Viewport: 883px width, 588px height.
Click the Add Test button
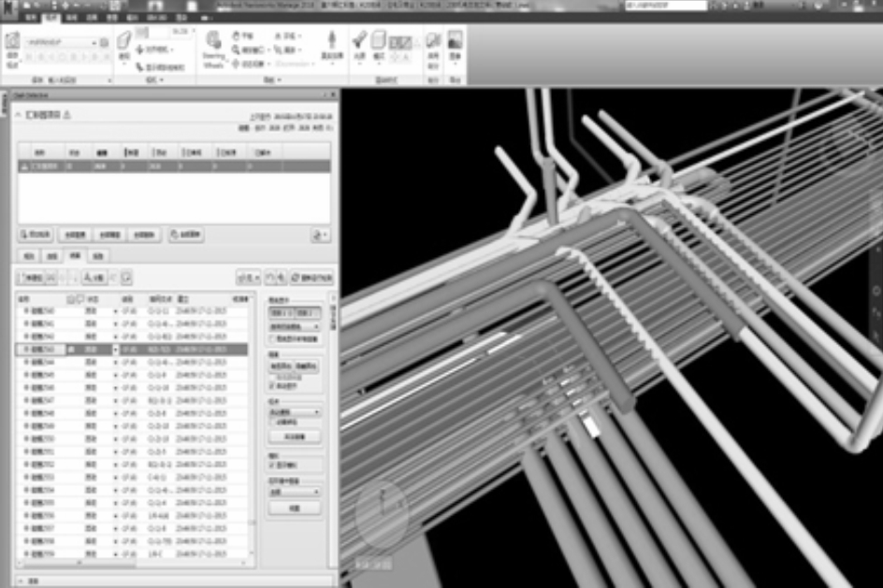click(35, 235)
